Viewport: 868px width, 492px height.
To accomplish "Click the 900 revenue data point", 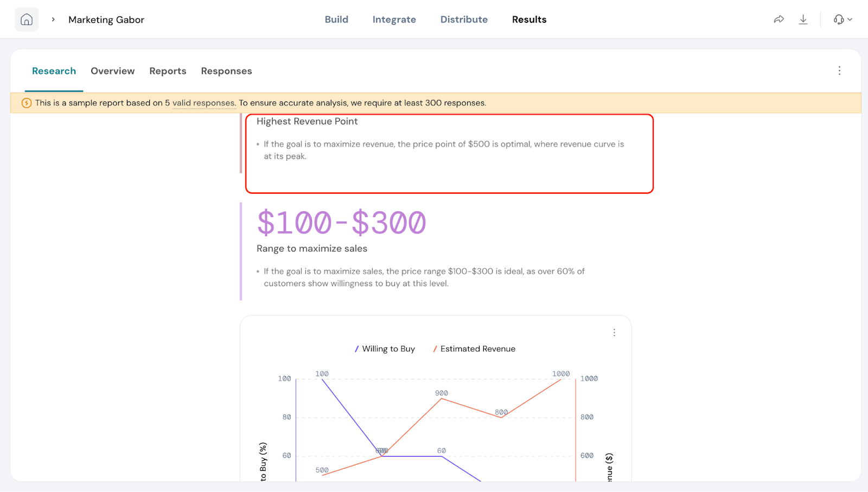I will pos(442,399).
